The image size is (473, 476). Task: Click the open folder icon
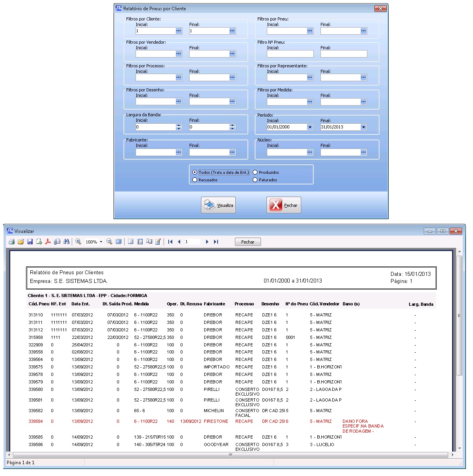pyautogui.click(x=21, y=242)
